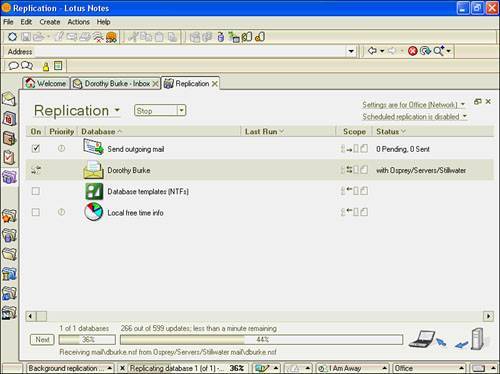Click the Go Back arrow icon
Image resolution: width=500 pixels, height=374 pixels.
pos(372,51)
